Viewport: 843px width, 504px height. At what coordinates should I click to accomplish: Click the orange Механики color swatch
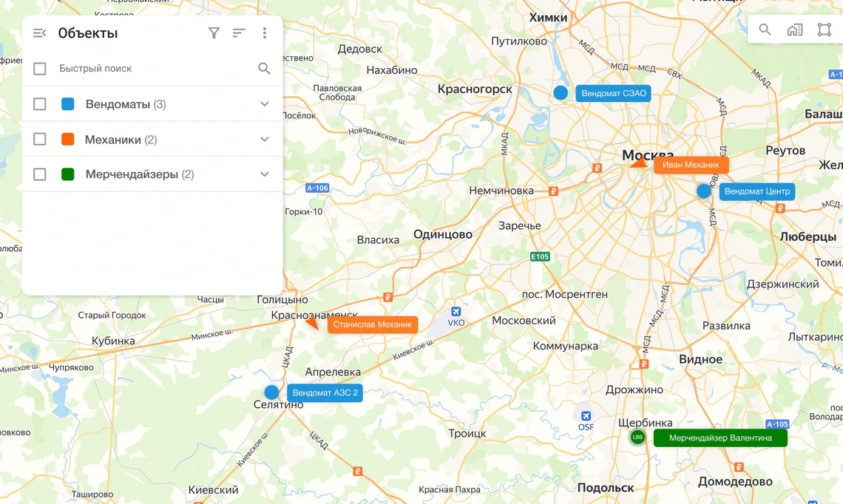click(68, 140)
